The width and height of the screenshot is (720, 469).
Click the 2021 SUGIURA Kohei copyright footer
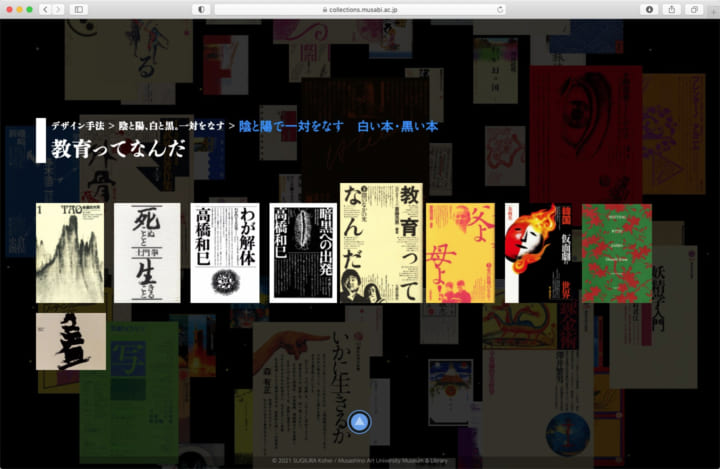(x=360, y=460)
